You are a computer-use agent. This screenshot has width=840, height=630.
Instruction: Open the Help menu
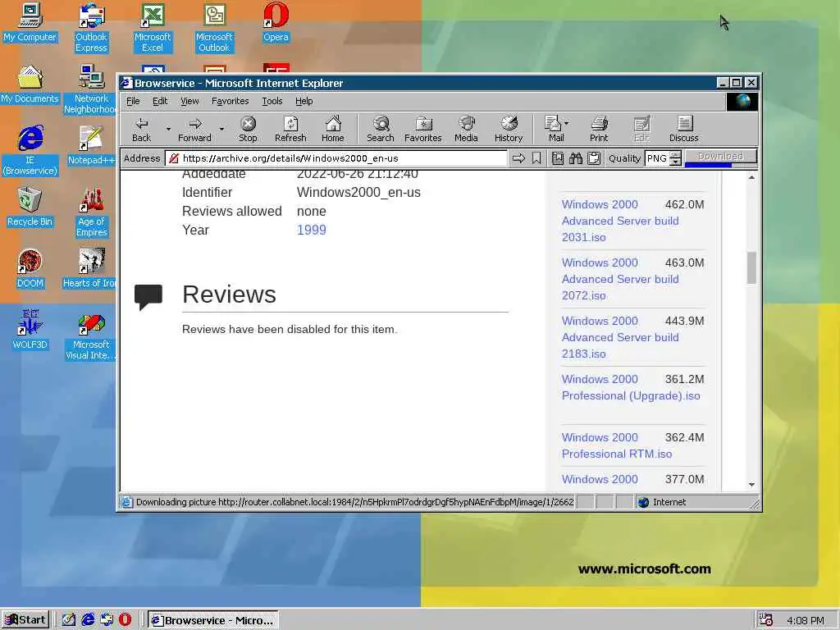coord(304,101)
